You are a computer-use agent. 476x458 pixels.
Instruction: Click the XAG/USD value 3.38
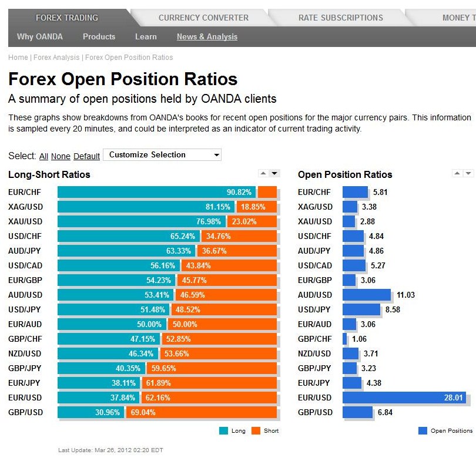click(x=369, y=207)
